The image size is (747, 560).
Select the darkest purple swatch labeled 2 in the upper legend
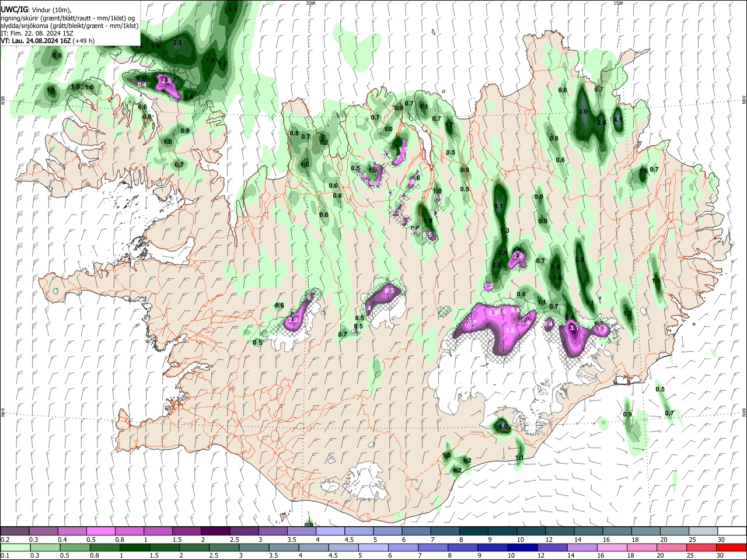[215, 531]
